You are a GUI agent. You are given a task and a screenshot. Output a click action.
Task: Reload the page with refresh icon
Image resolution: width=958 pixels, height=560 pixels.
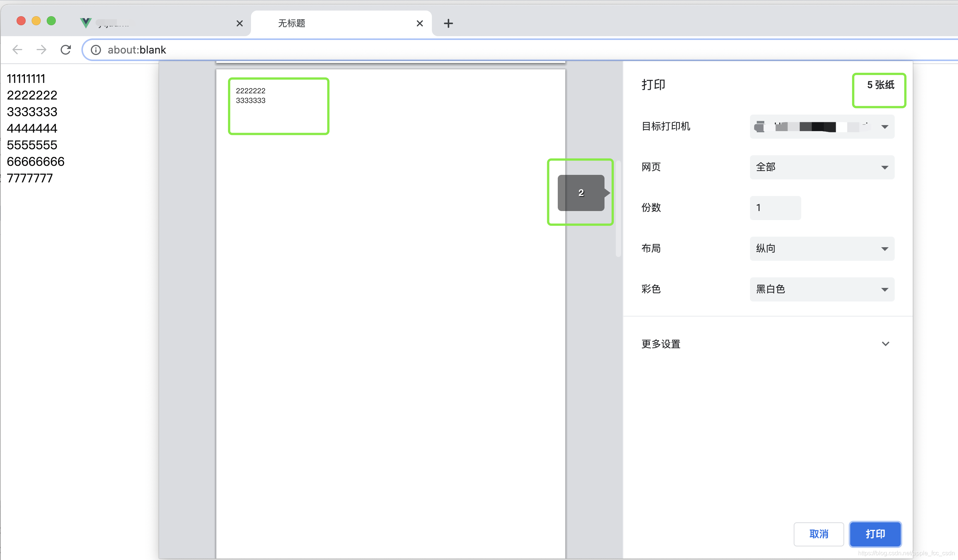click(x=66, y=50)
